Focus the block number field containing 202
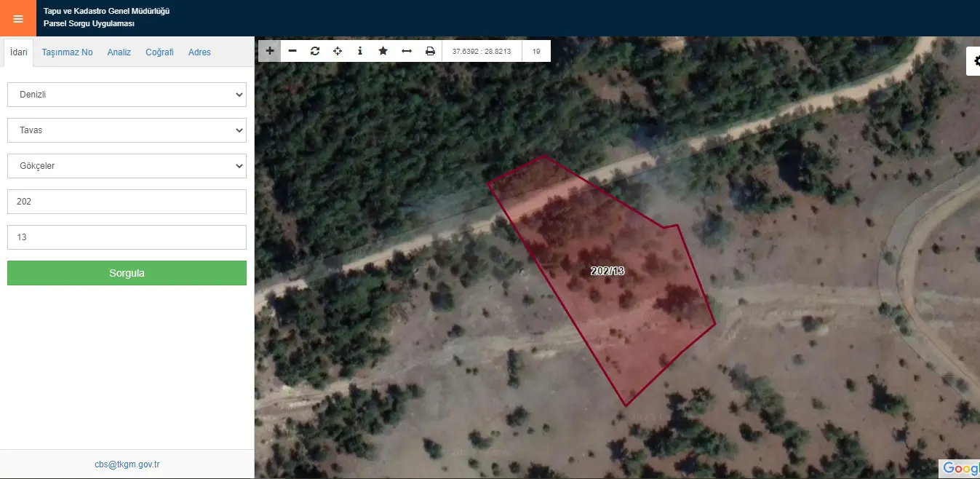The height and width of the screenshot is (479, 980). (x=127, y=202)
